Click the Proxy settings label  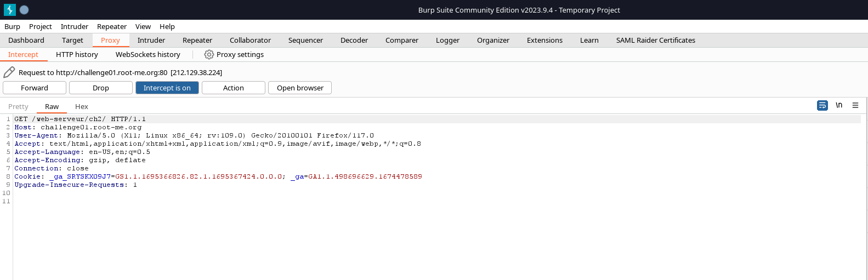click(240, 54)
